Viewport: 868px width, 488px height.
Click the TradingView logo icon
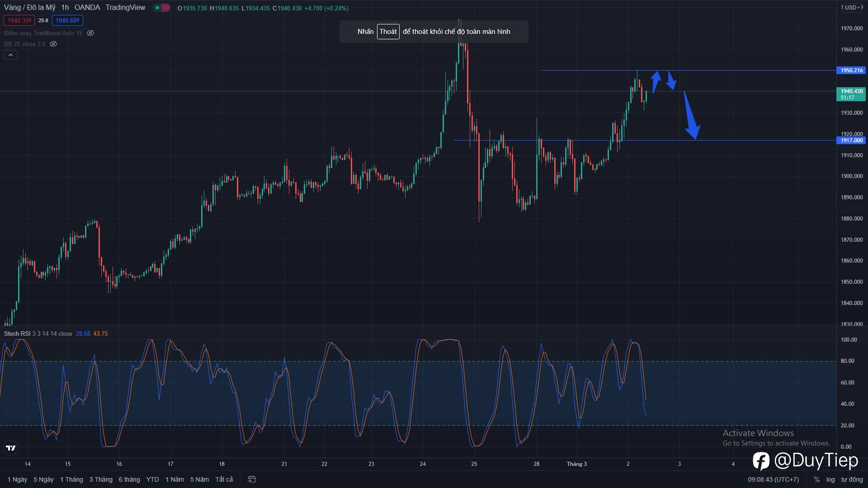10,448
